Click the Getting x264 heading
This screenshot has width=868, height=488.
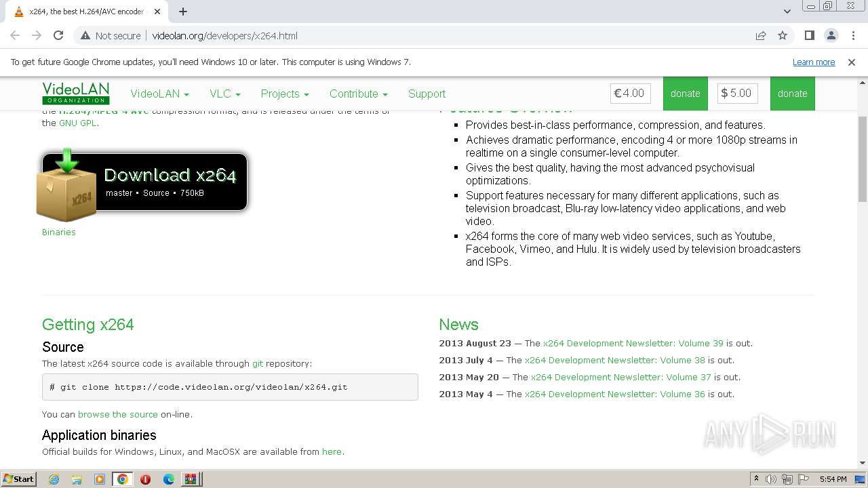[x=88, y=325]
